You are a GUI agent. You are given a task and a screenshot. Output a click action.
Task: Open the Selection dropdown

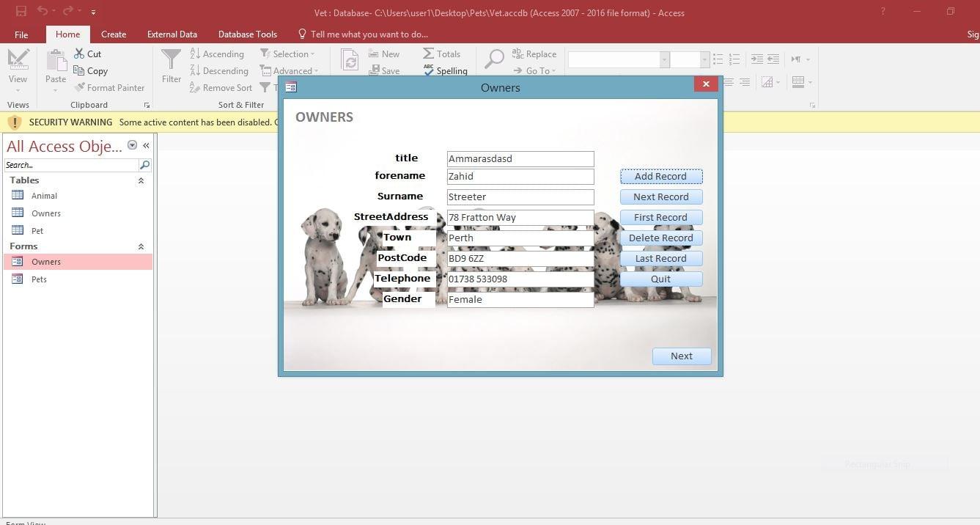[x=288, y=54]
